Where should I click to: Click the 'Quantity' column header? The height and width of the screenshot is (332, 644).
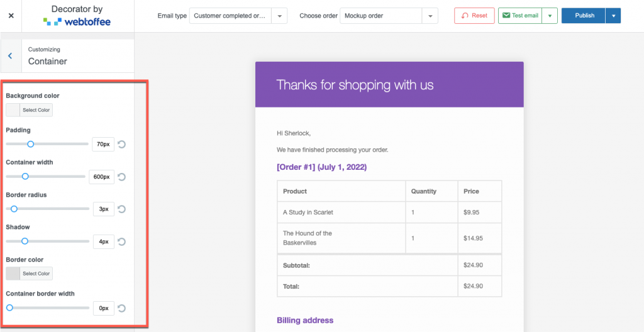[x=431, y=191]
